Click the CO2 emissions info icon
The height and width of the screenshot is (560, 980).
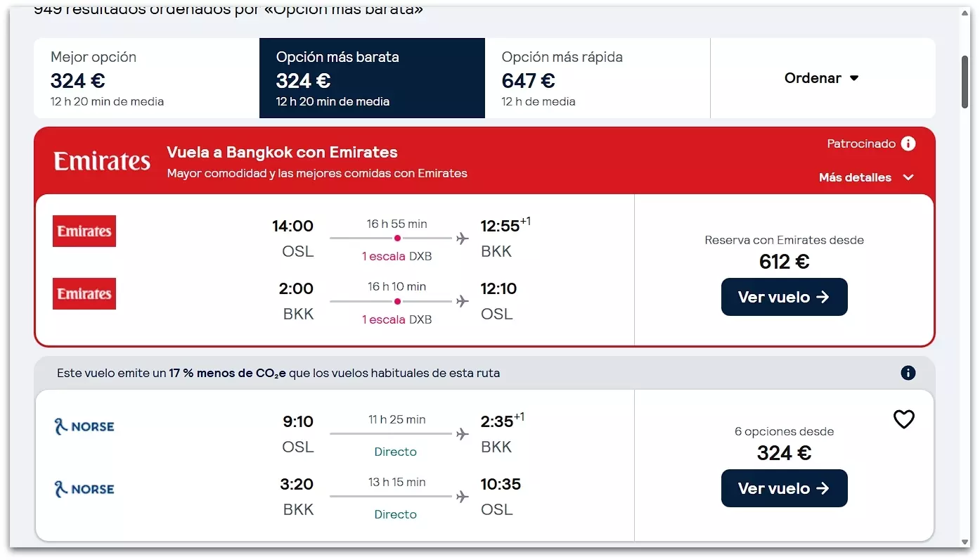908,373
